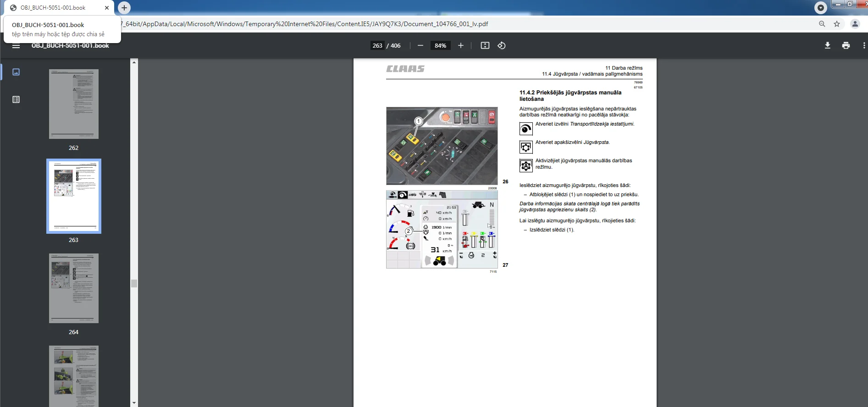Open the PDF sidebar menu toggle
Image resolution: width=868 pixels, height=407 pixels.
click(x=16, y=45)
